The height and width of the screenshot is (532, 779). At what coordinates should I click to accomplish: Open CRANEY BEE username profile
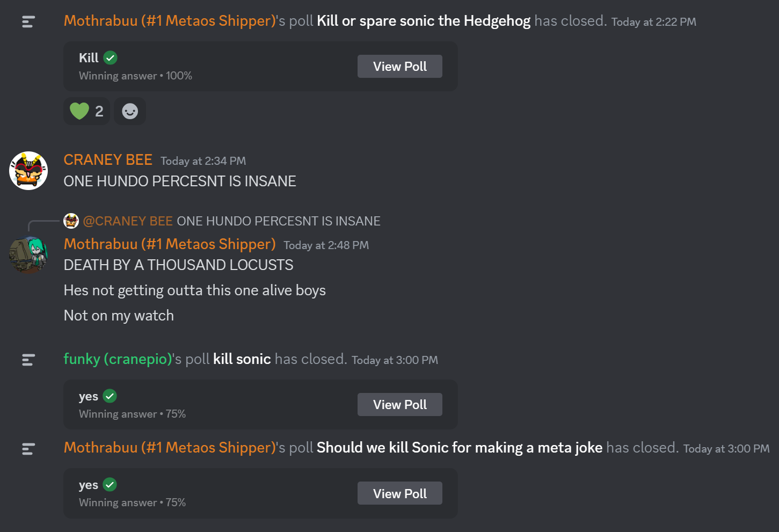108,160
